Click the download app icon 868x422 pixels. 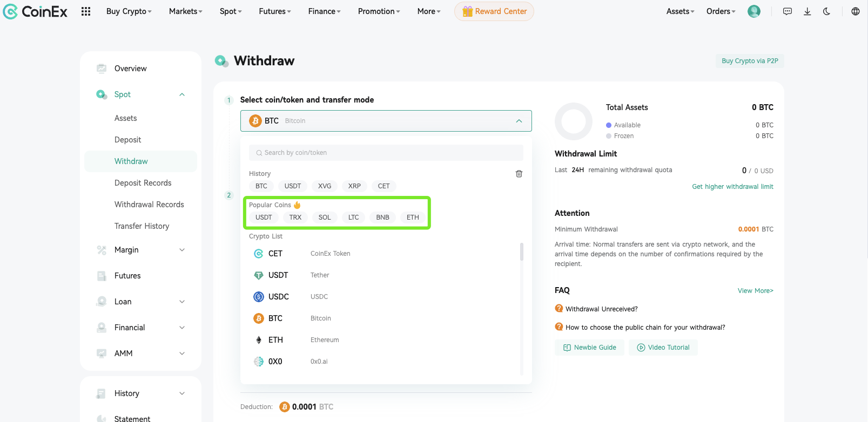tap(807, 11)
